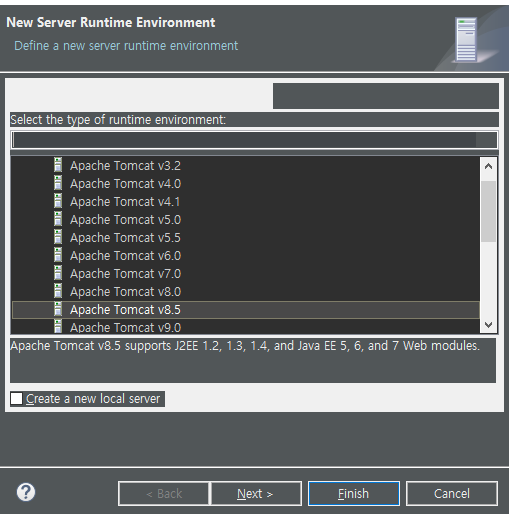Cancel the New Server Runtime dialog
The height and width of the screenshot is (514, 509).
coord(452,494)
